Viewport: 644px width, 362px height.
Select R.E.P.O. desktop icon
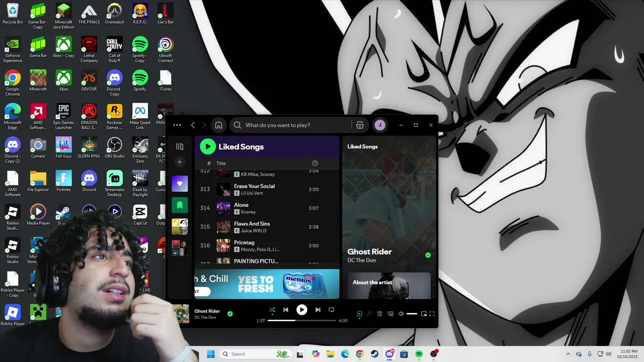pos(140,14)
